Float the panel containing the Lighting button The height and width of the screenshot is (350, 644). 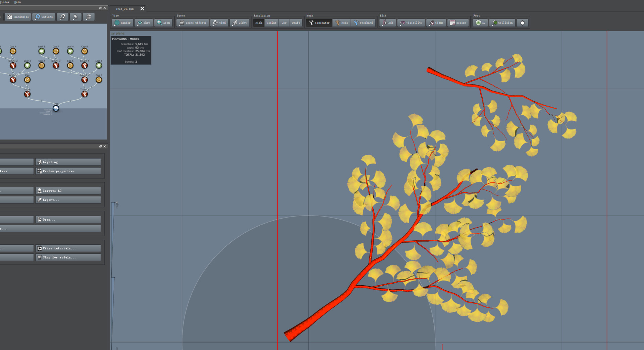[100, 146]
